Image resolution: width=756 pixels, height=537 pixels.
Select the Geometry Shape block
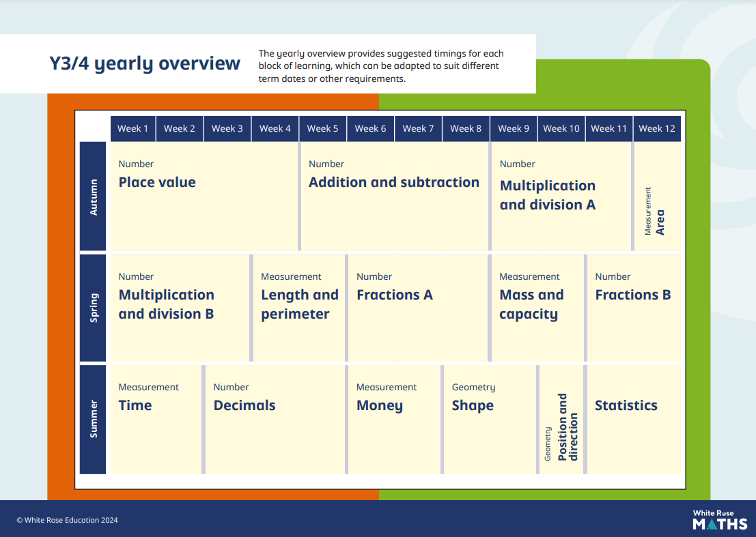tap(490, 419)
